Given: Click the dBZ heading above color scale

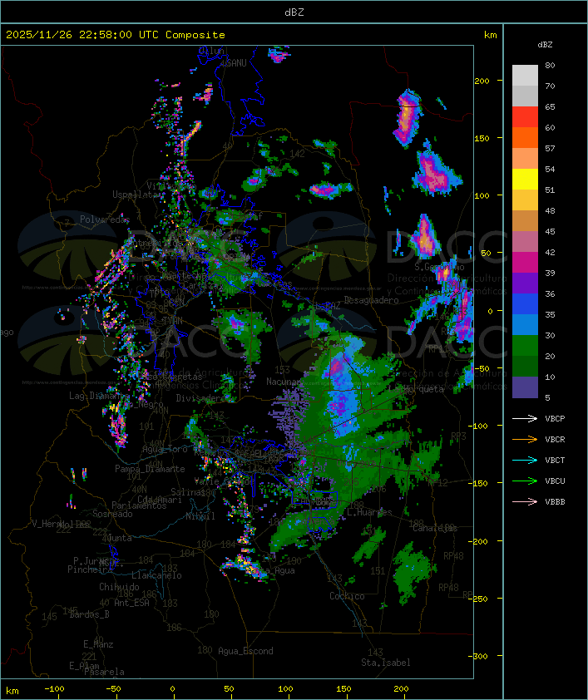Looking at the screenshot, I should pyautogui.click(x=545, y=45).
